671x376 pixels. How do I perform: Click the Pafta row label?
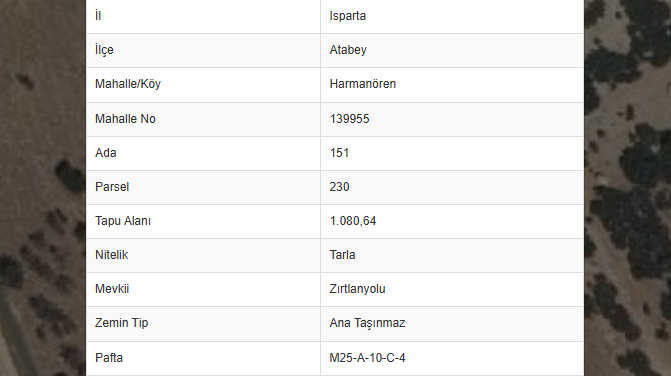(x=109, y=358)
